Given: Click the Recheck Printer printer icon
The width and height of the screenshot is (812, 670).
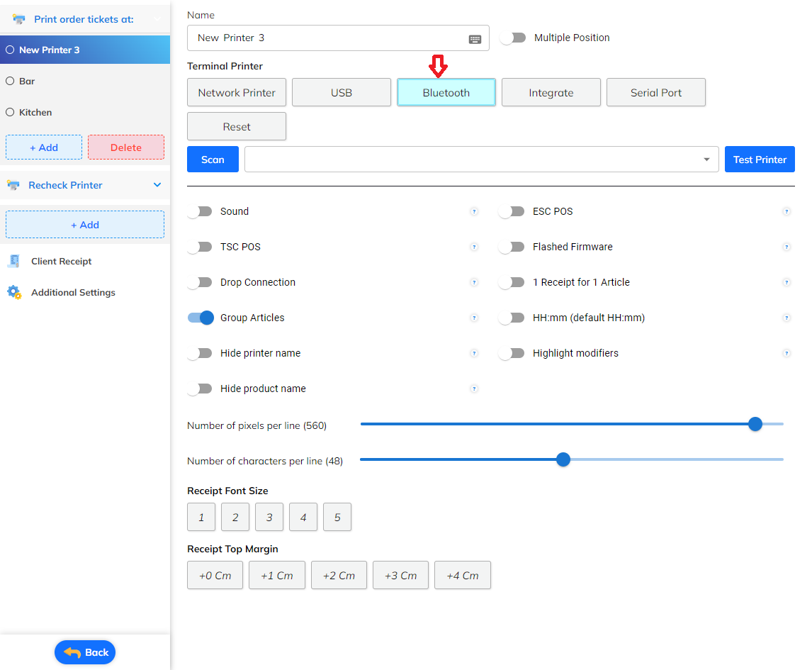Looking at the screenshot, I should (13, 185).
